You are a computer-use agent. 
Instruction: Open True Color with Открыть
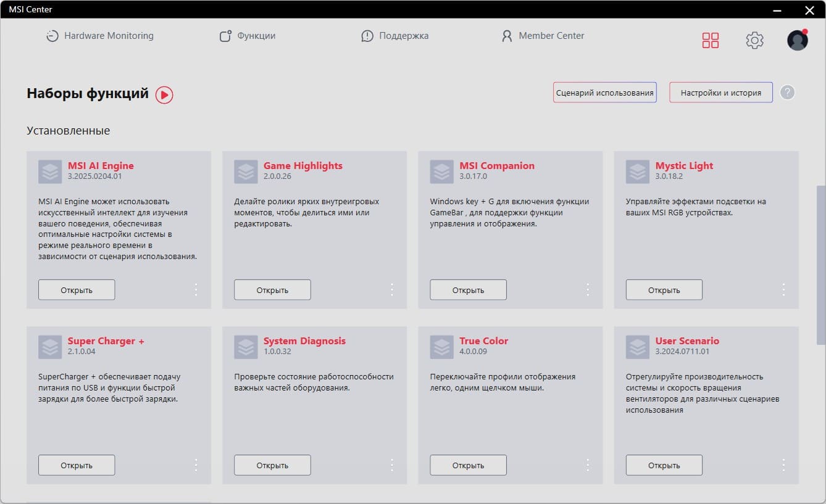click(x=468, y=465)
